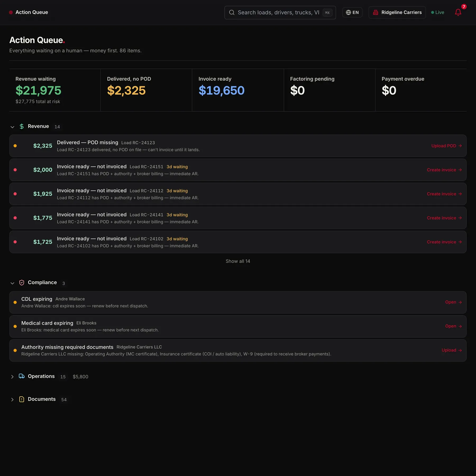The image size is (476, 476).
Task: Expand the Operations section chevron
Action: click(12, 377)
